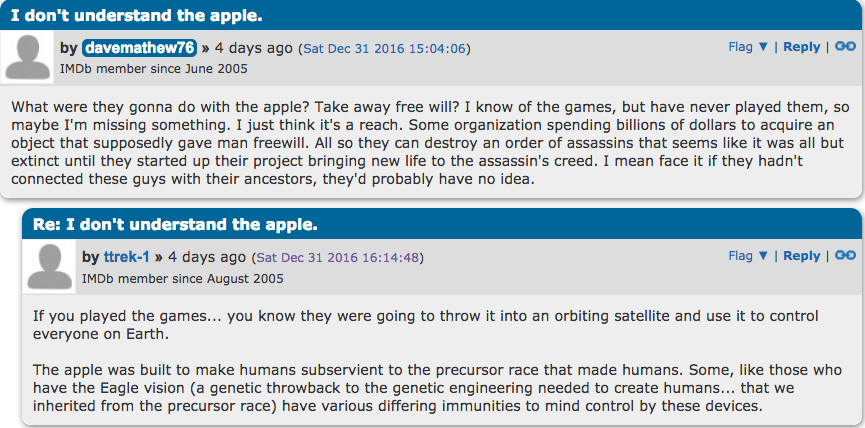Click the Sat Dec 31 2016 15:04:06 timestamp

click(x=385, y=48)
